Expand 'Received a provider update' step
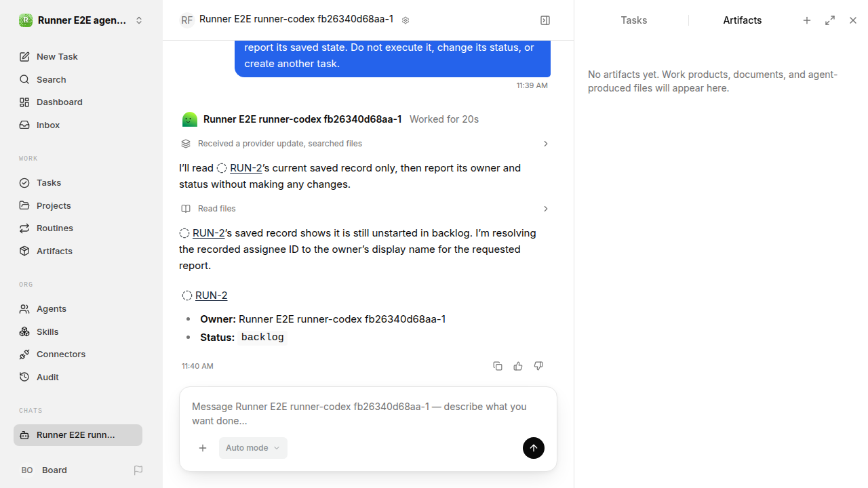The width and height of the screenshot is (868, 488). (365, 144)
